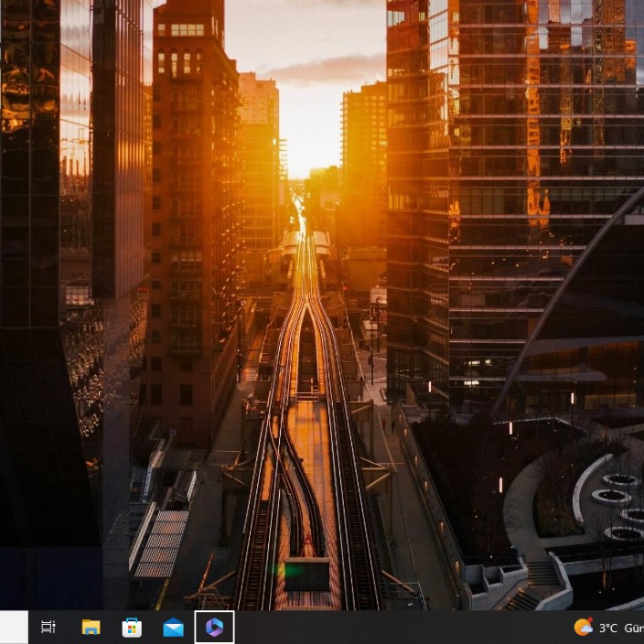Open Task View from the taskbar
This screenshot has width=644, height=644.
[x=48, y=627]
